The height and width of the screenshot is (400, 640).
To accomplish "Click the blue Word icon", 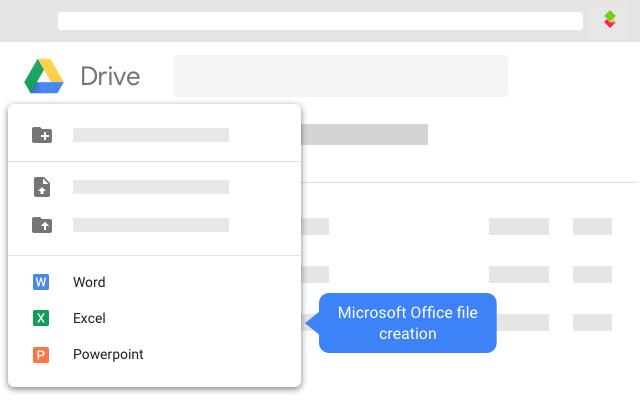I will tap(41, 282).
